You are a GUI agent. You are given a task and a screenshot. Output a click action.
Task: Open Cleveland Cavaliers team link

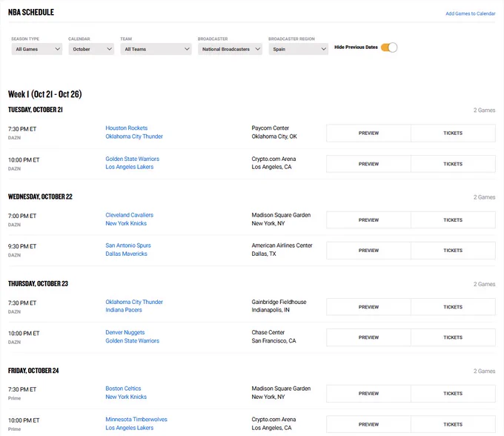pyautogui.click(x=129, y=215)
